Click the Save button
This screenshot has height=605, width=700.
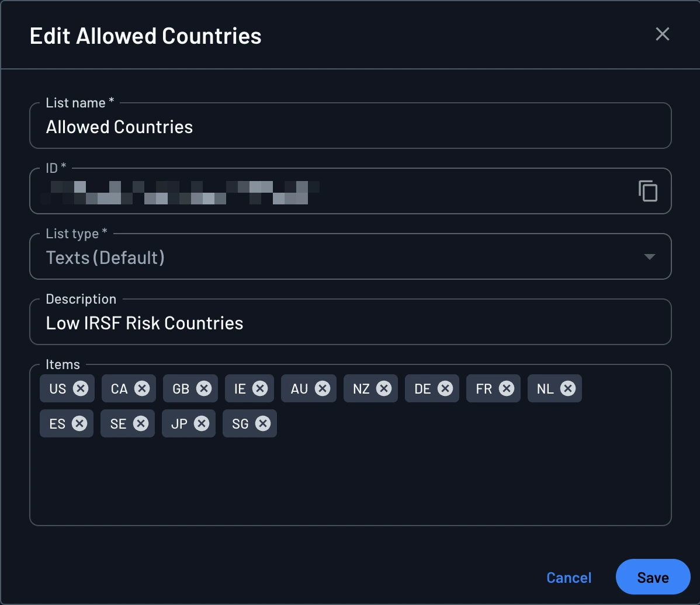click(653, 577)
